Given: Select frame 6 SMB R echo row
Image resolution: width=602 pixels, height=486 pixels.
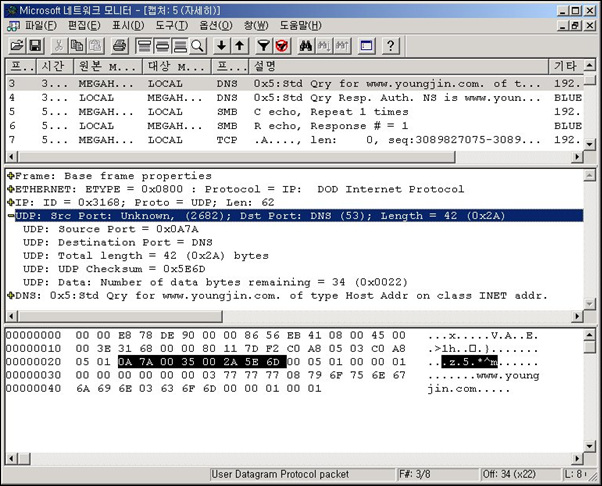Looking at the screenshot, I should point(295,126).
